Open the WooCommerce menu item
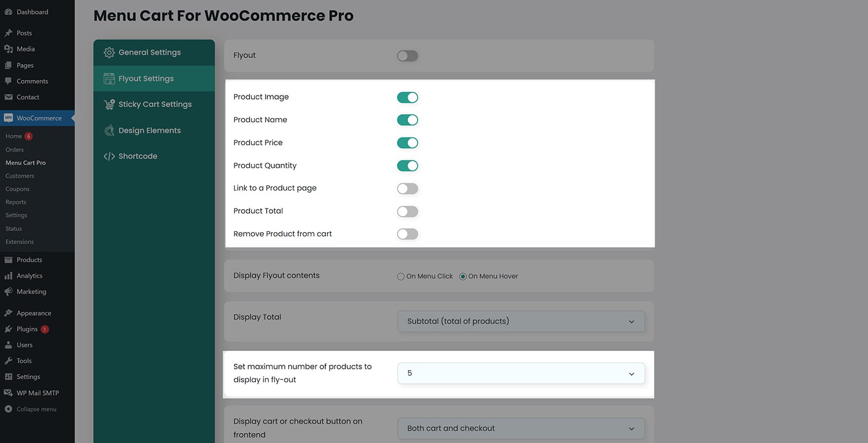This screenshot has height=443, width=868. (x=37, y=118)
